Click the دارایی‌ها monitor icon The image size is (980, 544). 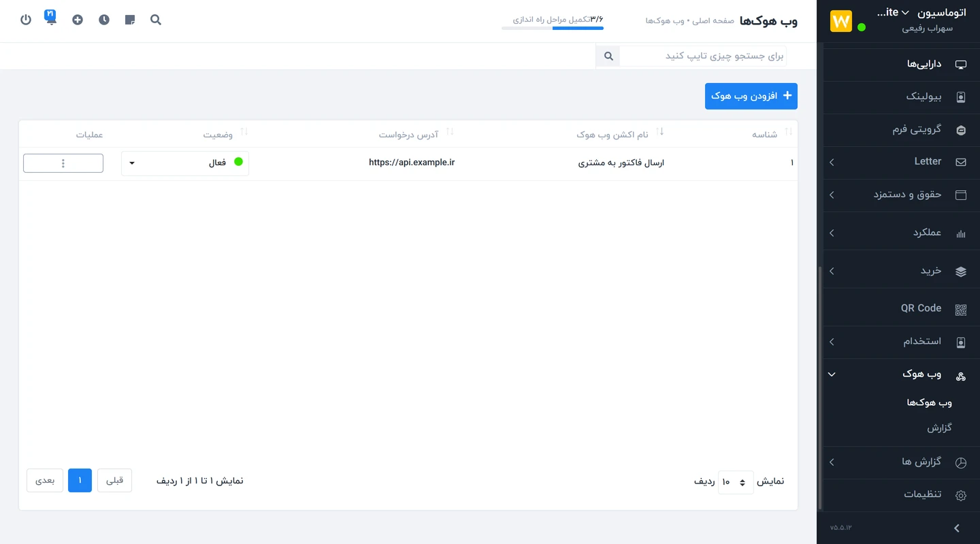coord(961,65)
